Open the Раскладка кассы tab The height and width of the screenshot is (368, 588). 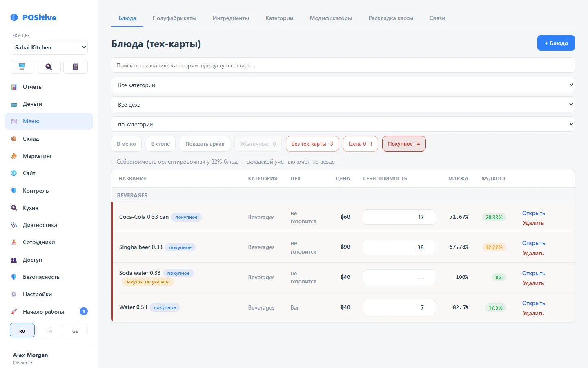(391, 18)
